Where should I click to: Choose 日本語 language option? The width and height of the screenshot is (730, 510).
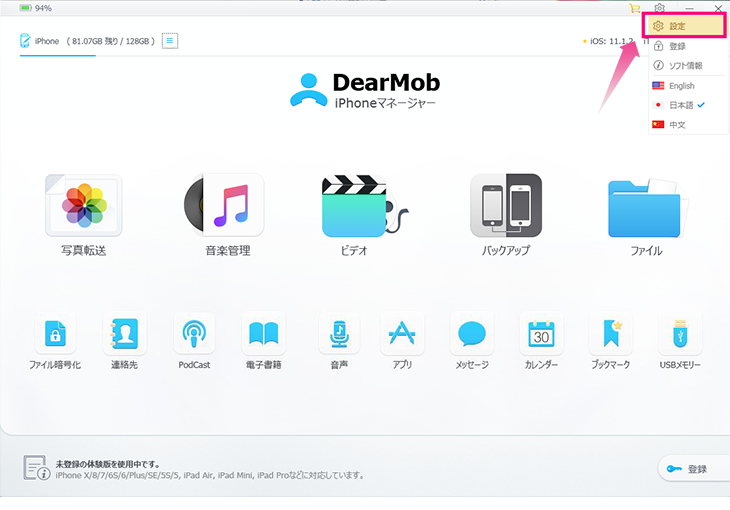[x=687, y=105]
